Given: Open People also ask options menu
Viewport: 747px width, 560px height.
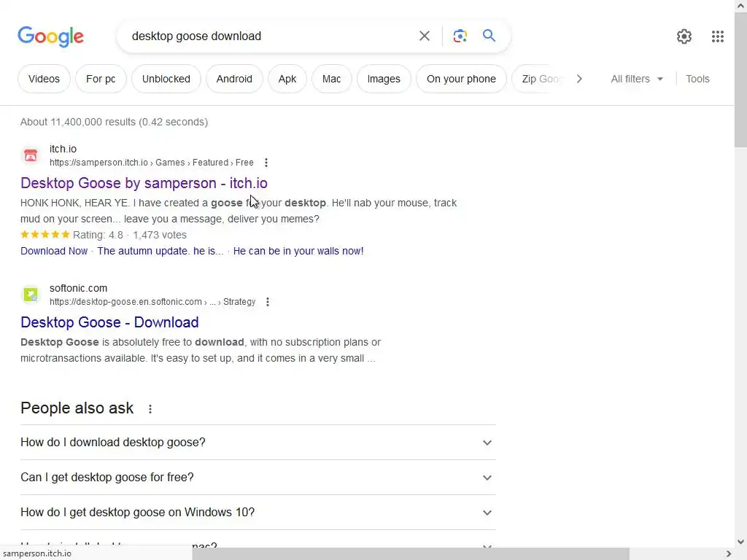Looking at the screenshot, I should (150, 409).
